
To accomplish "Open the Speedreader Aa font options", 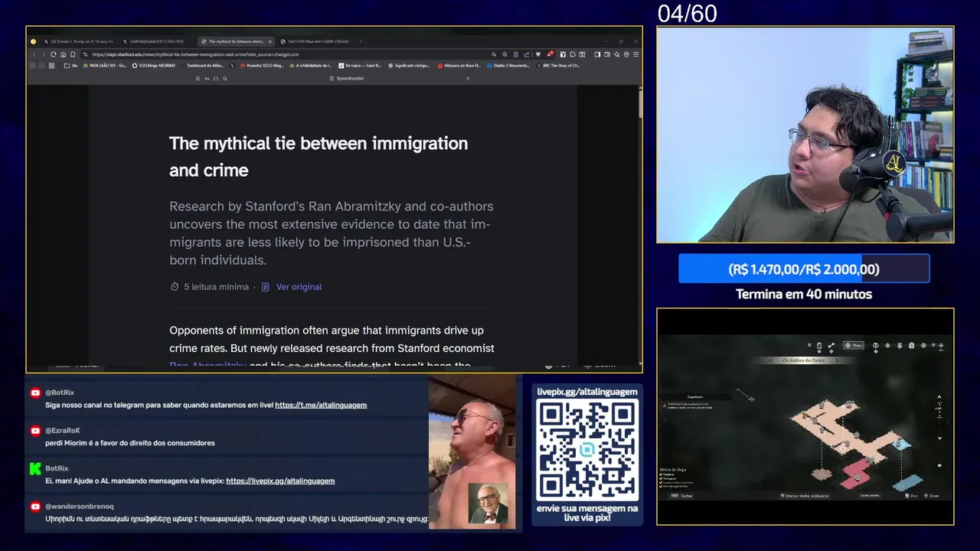I will click(x=207, y=78).
